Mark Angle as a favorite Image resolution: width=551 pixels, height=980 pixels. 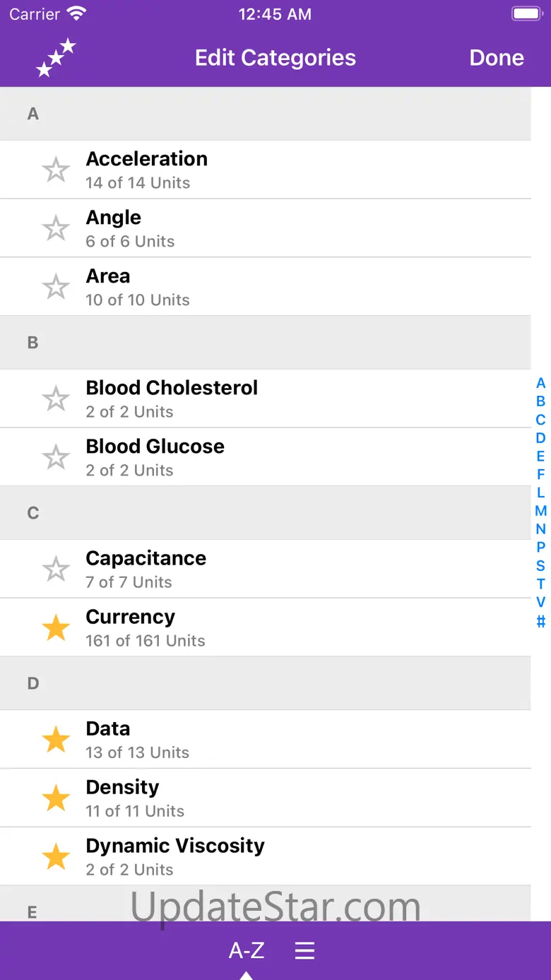tap(56, 229)
